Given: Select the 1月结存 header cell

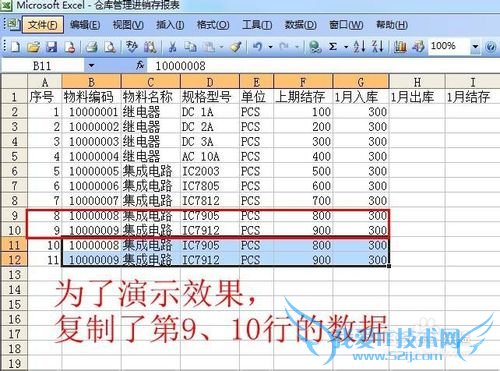Looking at the screenshot, I should [x=473, y=97].
